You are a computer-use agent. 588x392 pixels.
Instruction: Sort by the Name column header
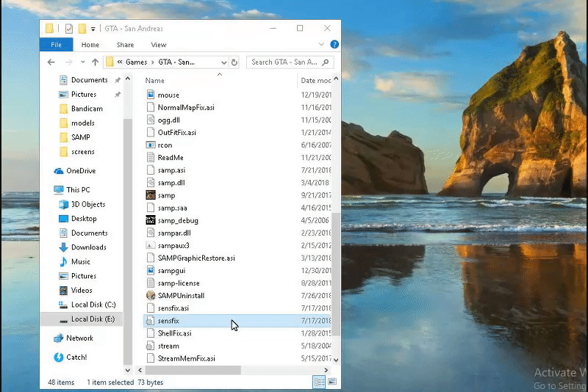(154, 81)
